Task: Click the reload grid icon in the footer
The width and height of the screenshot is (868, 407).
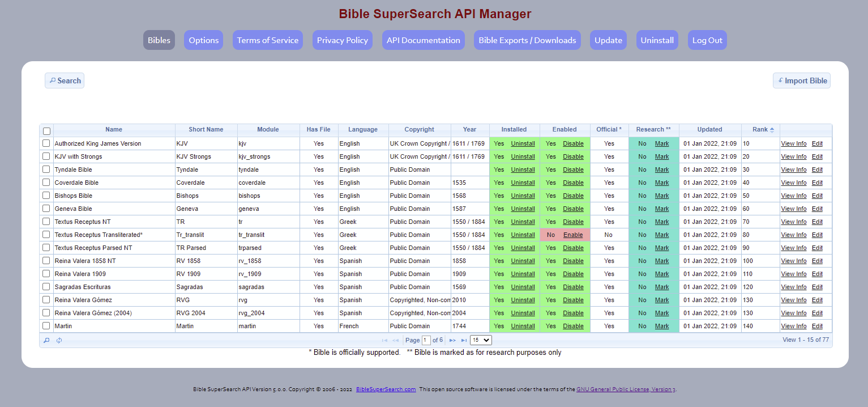Action: pos(59,340)
